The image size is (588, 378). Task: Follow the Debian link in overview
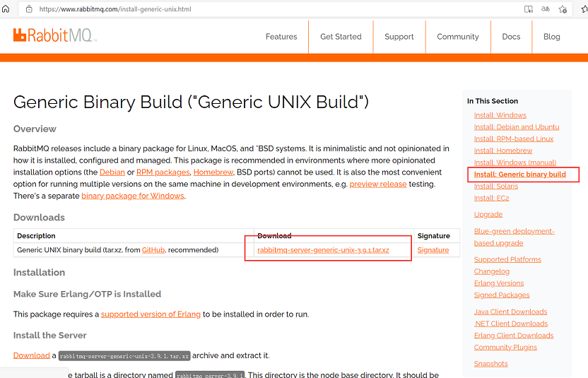click(x=112, y=172)
